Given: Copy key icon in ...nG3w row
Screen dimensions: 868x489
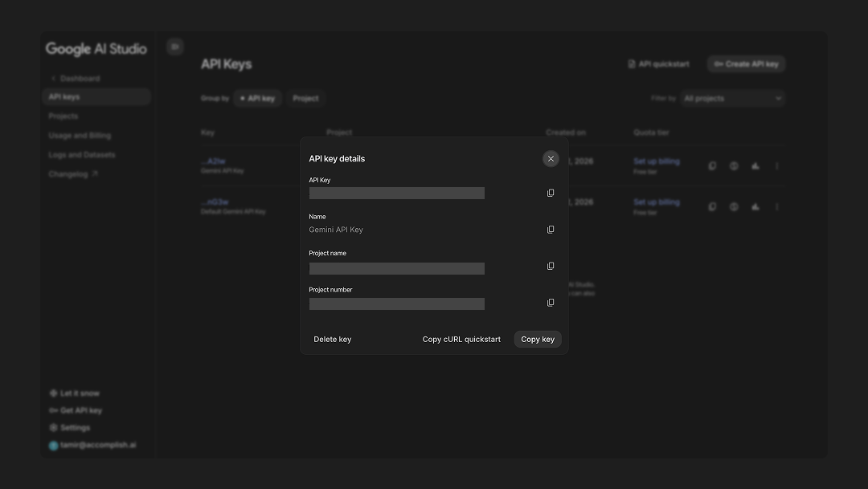Looking at the screenshot, I should click(712, 207).
